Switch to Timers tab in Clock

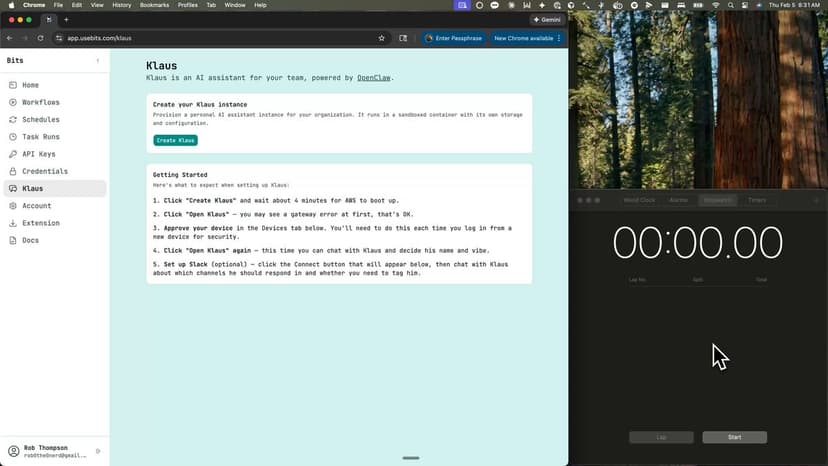pyautogui.click(x=757, y=200)
